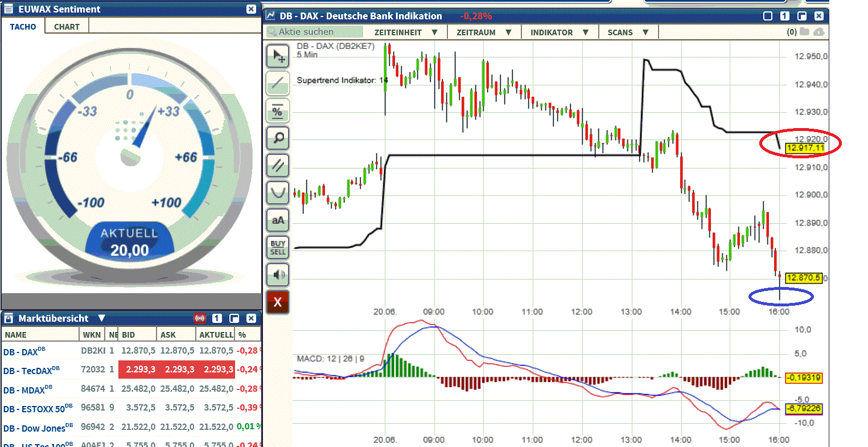The width and height of the screenshot is (868, 447).
Task: Open the DB - DAX row in Marktübersicht
Action: point(131,351)
